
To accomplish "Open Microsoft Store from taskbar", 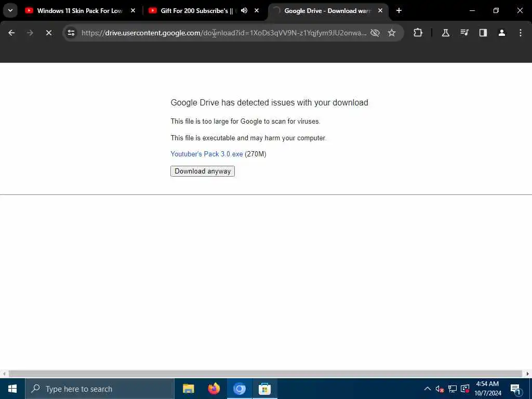I will pyautogui.click(x=264, y=389).
